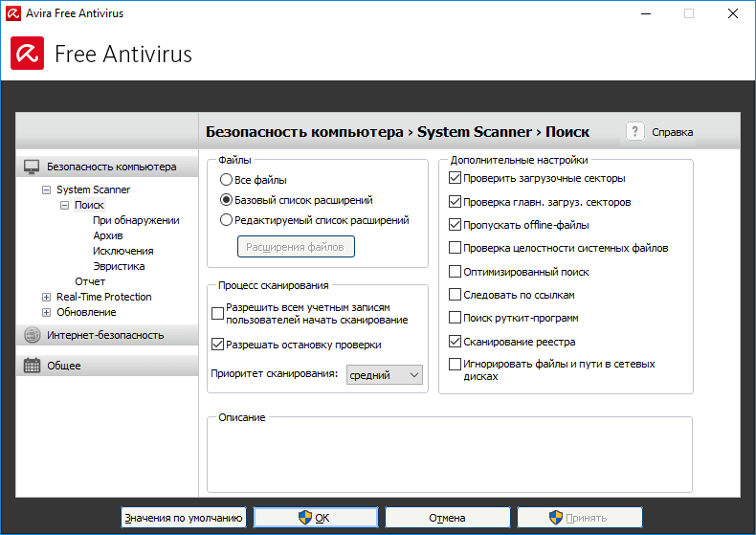
Task: Open the Приоритет сканирования dropdown
Action: click(385, 375)
